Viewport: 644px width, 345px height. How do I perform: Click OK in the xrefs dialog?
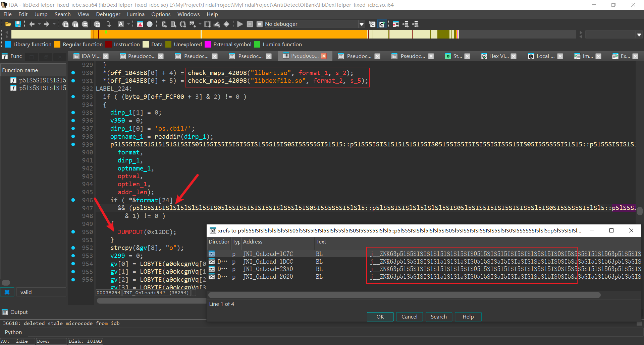tap(380, 317)
